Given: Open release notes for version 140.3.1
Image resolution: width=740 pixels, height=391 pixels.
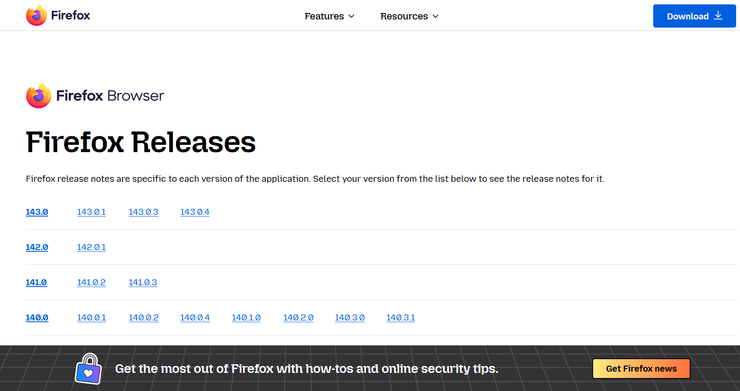Looking at the screenshot, I should (401, 318).
